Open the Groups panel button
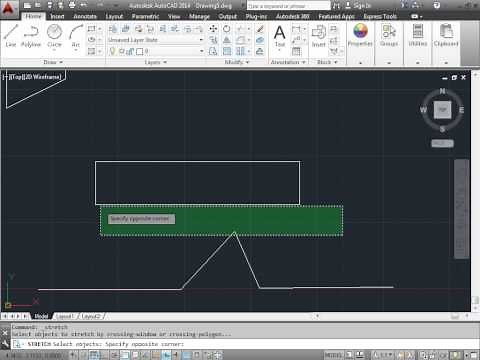The height and width of the screenshot is (360, 480). 389,35
